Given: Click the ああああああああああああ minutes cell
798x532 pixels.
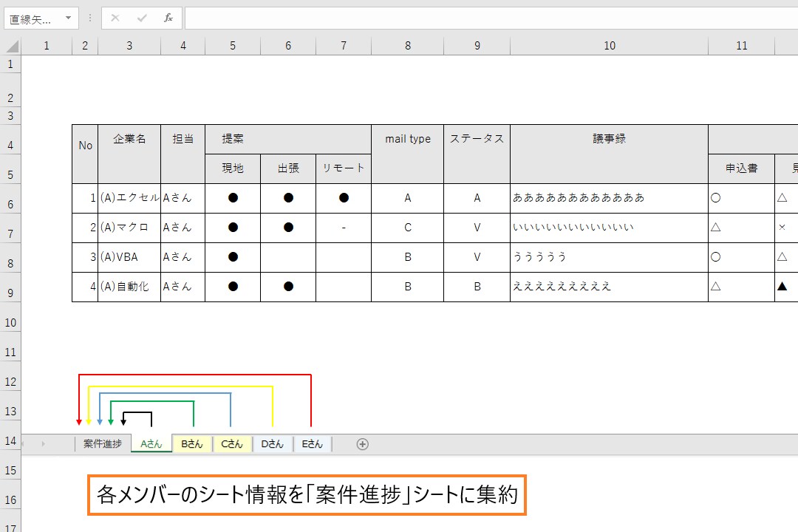Looking at the screenshot, I should (609, 198).
